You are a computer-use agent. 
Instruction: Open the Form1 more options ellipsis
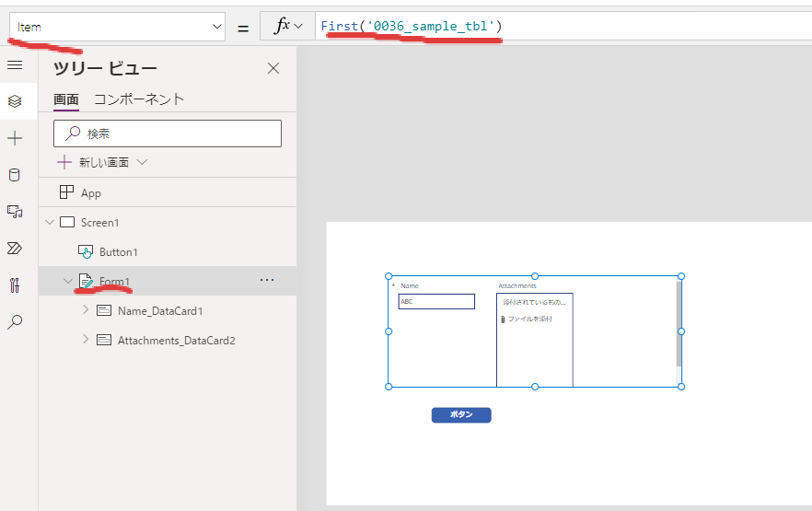coord(267,280)
